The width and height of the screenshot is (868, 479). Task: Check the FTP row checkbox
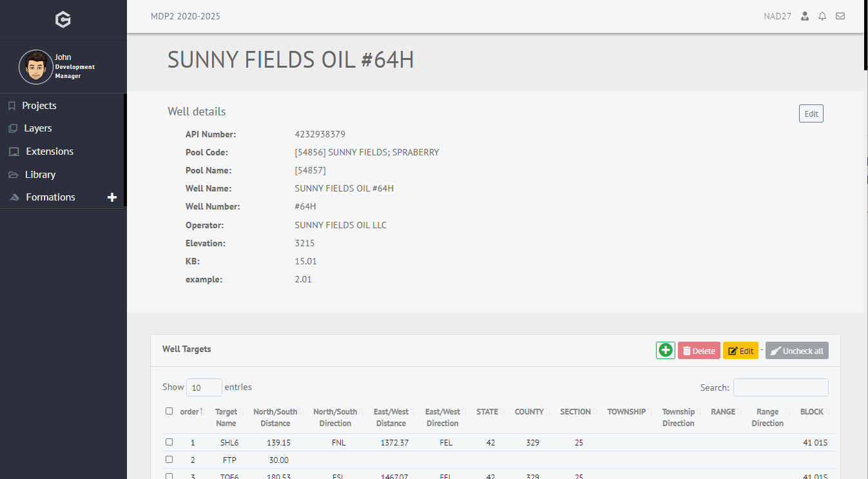(x=169, y=460)
